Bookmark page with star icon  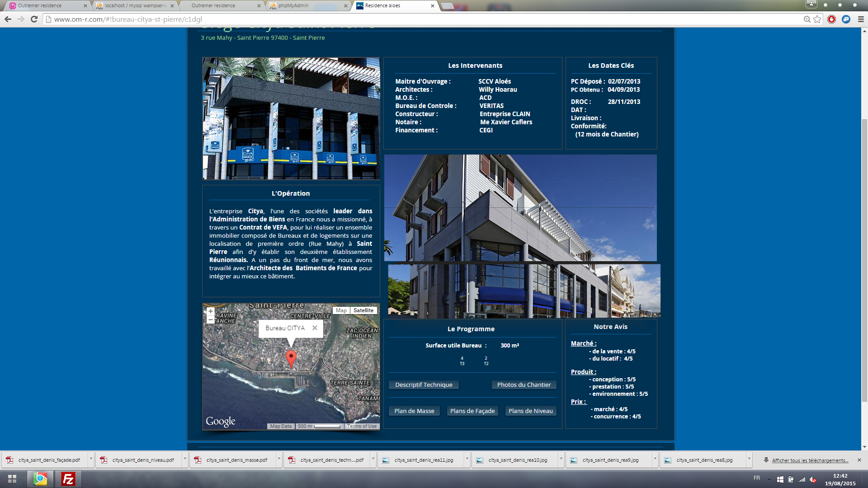[817, 19]
